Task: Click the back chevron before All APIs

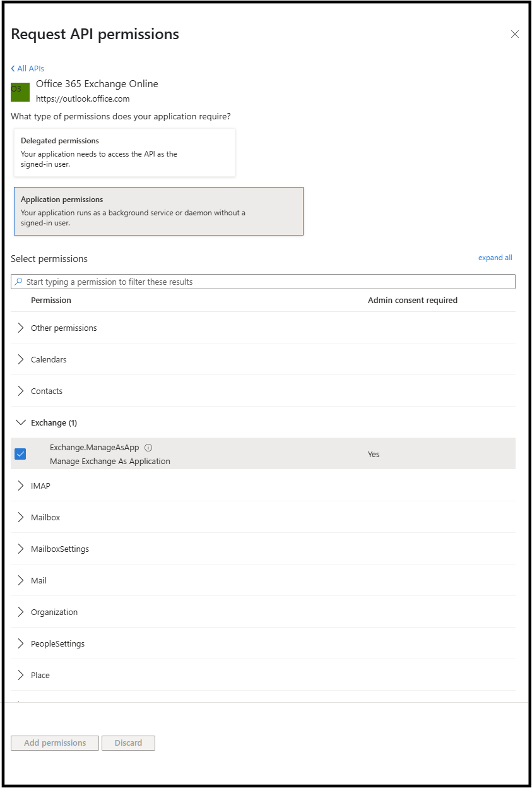Action: (12, 68)
